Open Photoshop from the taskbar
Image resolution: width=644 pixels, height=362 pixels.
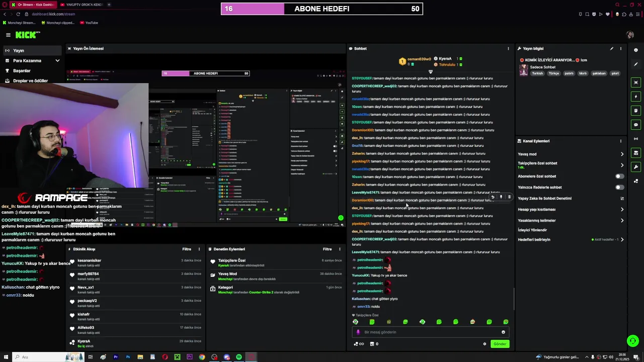point(128,357)
